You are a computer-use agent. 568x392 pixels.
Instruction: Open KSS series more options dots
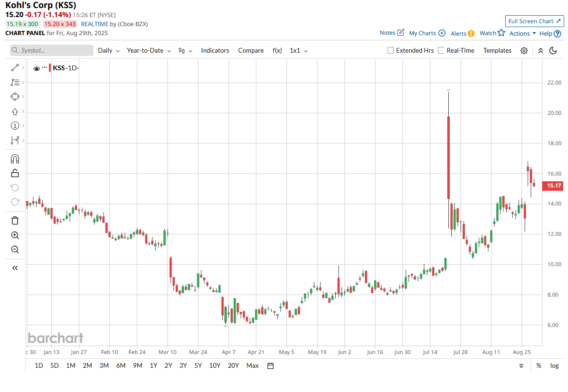[45, 67]
